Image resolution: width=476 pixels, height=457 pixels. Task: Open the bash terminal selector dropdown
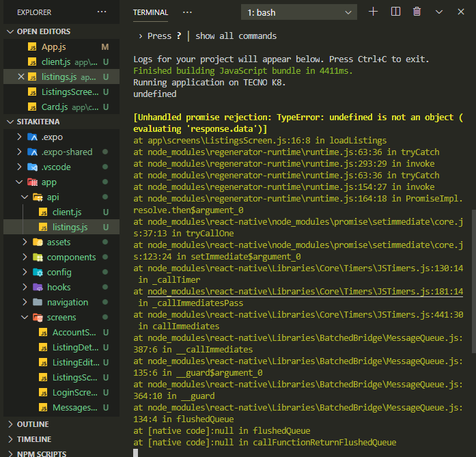coord(298,12)
